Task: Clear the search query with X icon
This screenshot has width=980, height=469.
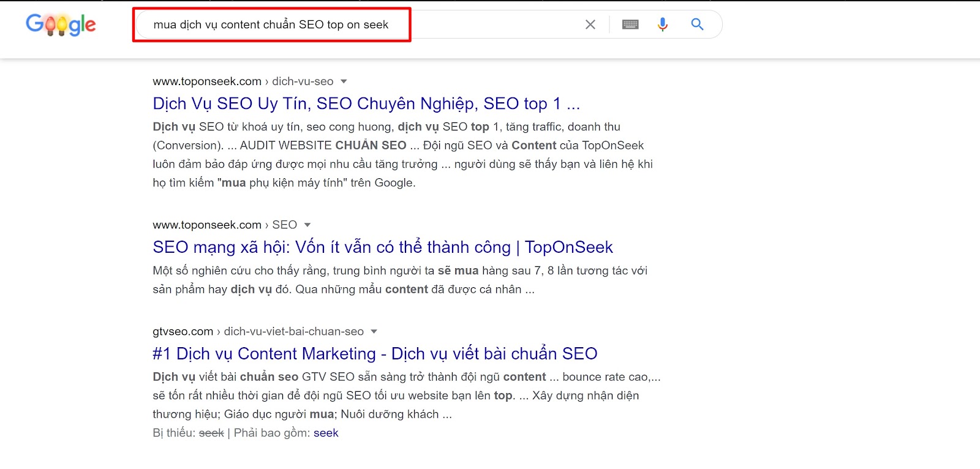Action: [590, 24]
